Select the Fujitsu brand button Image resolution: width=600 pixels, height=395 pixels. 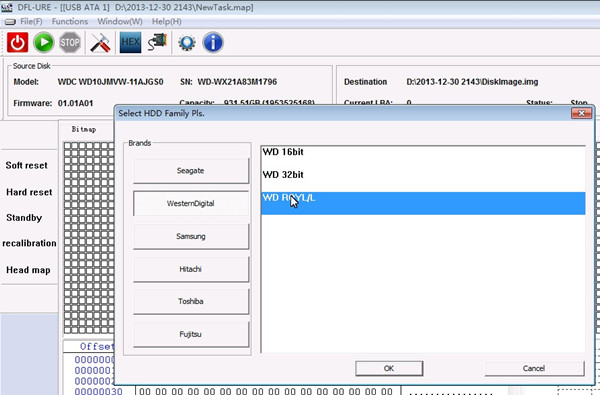pyautogui.click(x=191, y=334)
